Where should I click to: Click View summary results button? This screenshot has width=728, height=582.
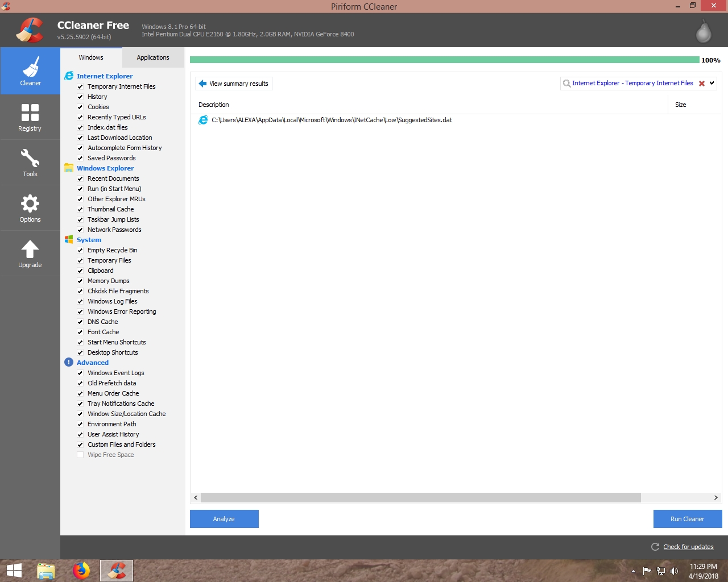click(234, 84)
